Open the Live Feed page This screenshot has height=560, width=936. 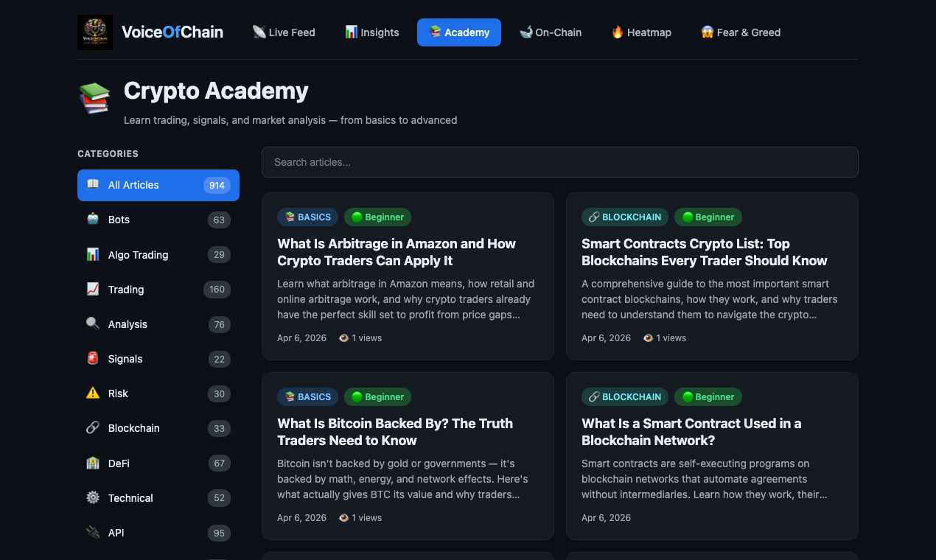pos(284,32)
